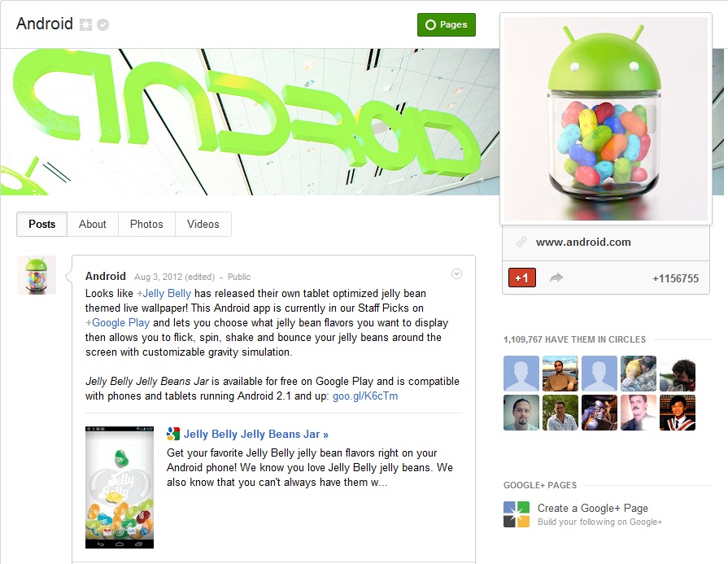Screen dimensions: 728x564
Task: Open Jelly Belly Jelly Beans Jar title link
Action: (256, 434)
